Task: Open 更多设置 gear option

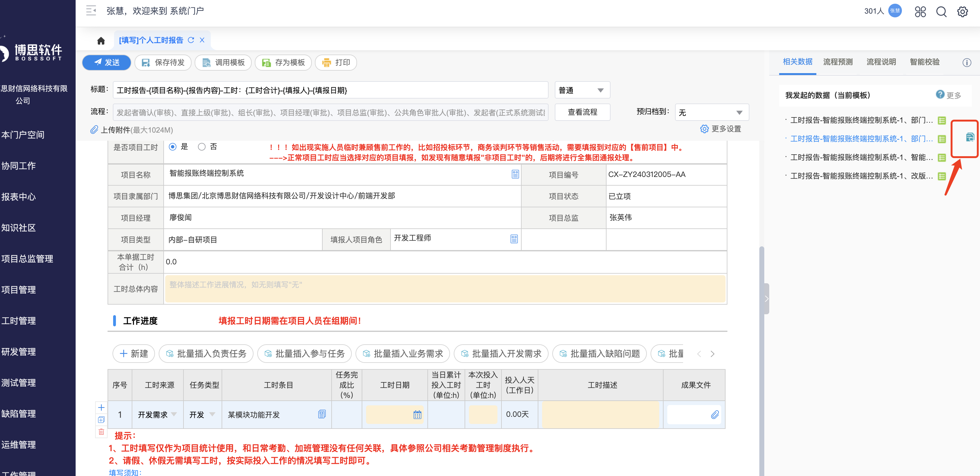Action: point(721,129)
